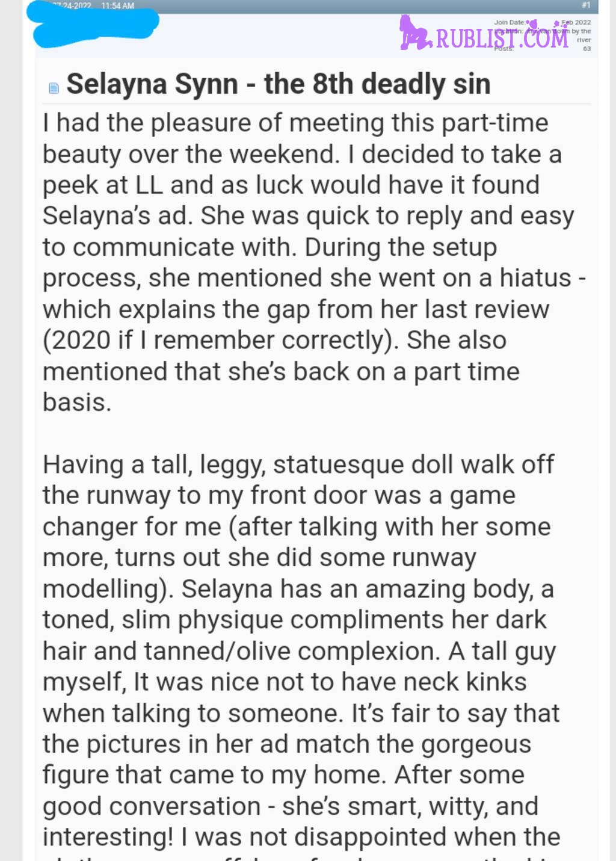This screenshot has height=861, width=616.
Task: Click the RUBLIST.COM watermark text
Action: (x=502, y=38)
